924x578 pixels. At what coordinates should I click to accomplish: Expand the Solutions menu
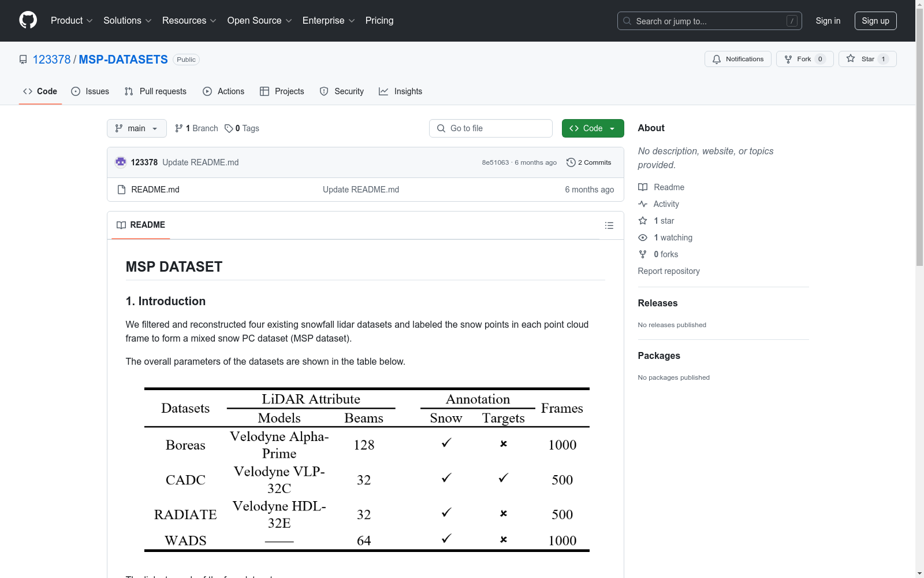[x=127, y=21]
